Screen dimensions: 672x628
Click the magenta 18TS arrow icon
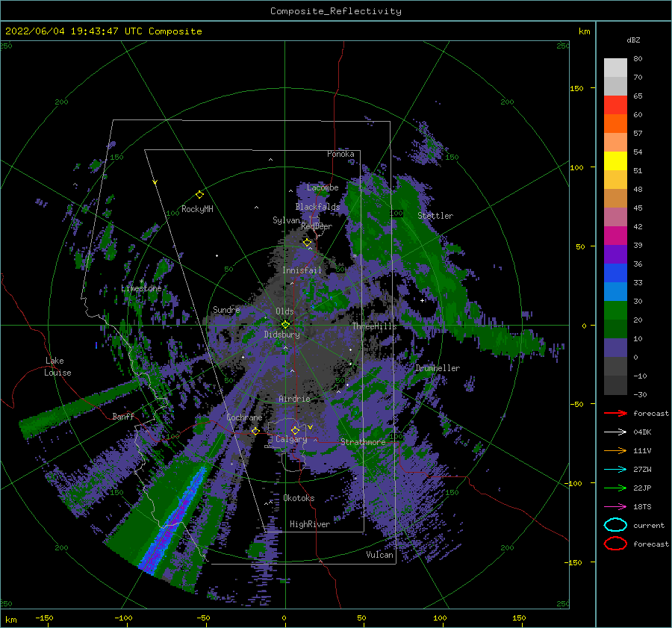[x=615, y=506]
